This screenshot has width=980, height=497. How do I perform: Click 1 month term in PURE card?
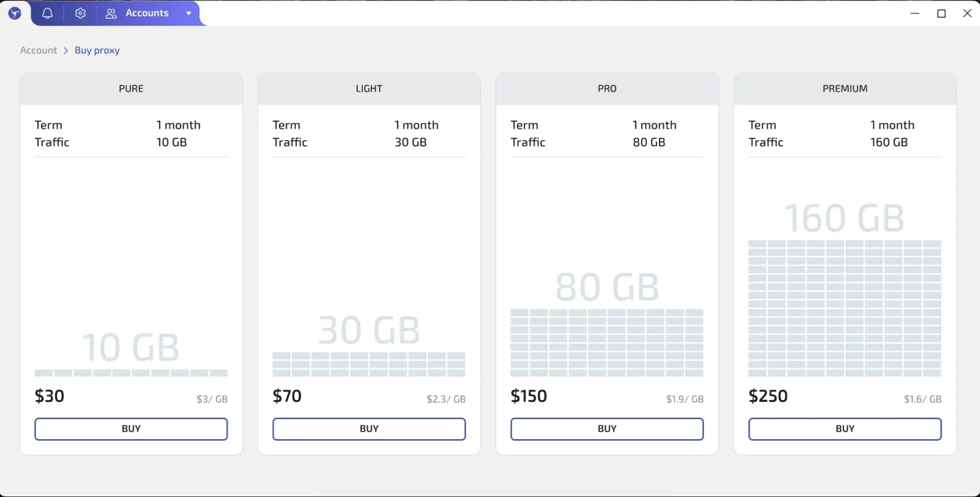point(178,125)
